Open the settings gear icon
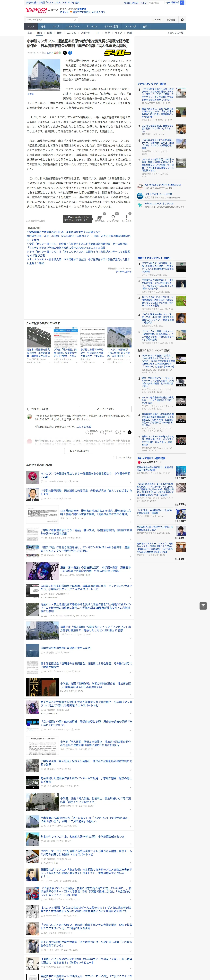Screen dimensions: 210x980 pos(182,20)
